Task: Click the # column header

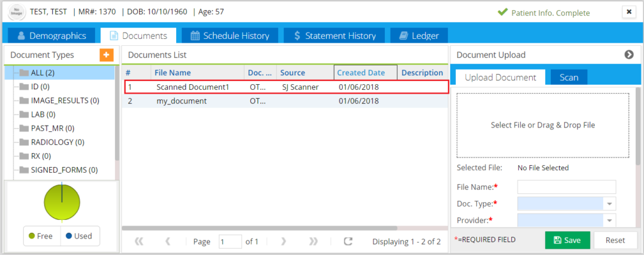Action: click(136, 73)
